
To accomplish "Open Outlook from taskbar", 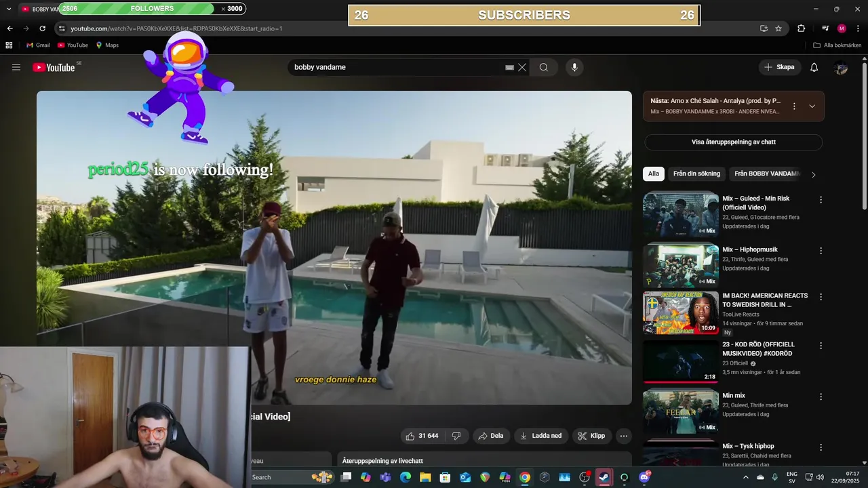I will [x=465, y=477].
